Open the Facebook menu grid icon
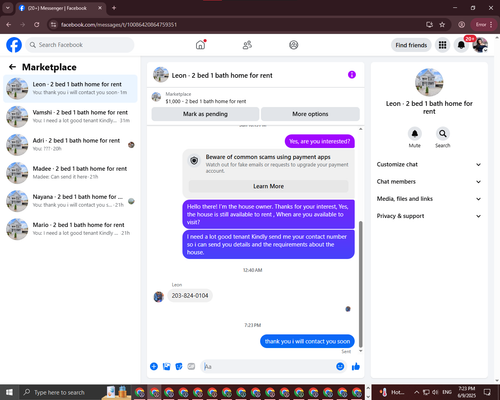This screenshot has height=400, width=500. coord(442,45)
